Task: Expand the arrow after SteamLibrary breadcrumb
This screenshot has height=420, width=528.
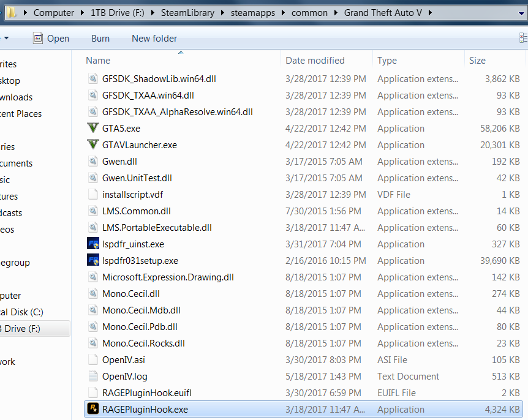Action: [x=222, y=13]
